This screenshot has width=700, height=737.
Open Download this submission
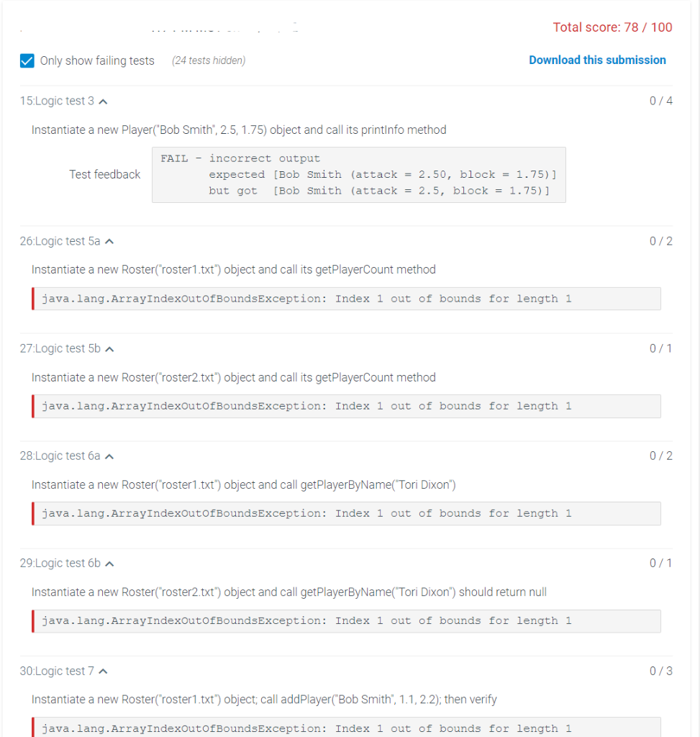coord(597,60)
